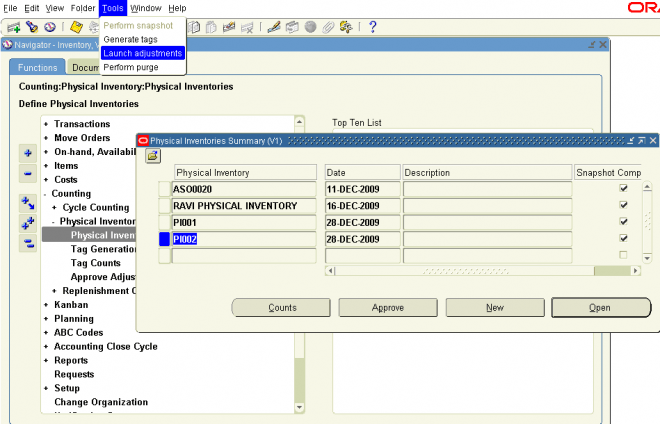Click the Counts button
Image resolution: width=660 pixels, height=424 pixels.
282,307
